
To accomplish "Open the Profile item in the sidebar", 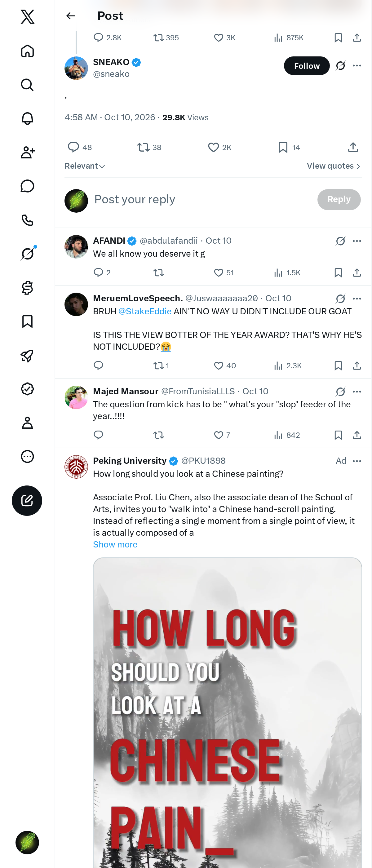I will point(27,423).
